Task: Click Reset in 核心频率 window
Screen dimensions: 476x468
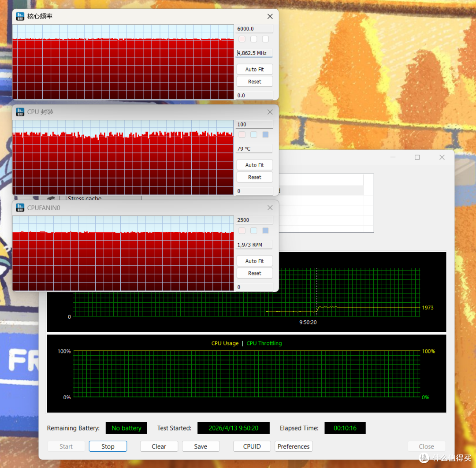Action: (254, 82)
